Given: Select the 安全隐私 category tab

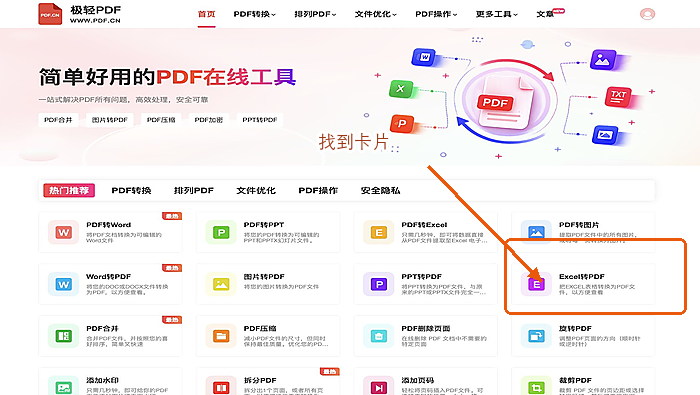Looking at the screenshot, I should coord(380,191).
